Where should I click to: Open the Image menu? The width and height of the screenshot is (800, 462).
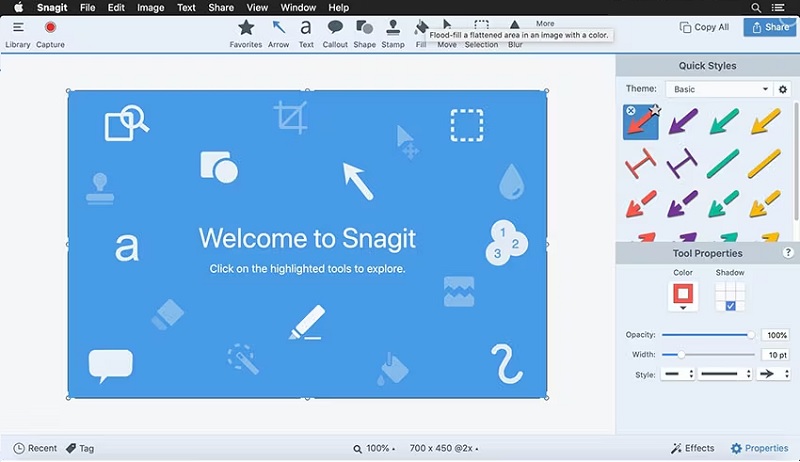(151, 8)
